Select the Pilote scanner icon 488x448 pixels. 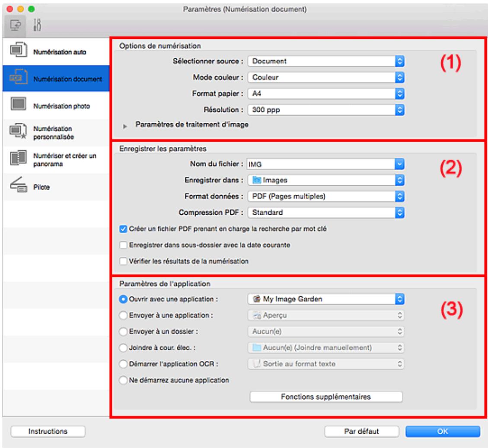(16, 187)
